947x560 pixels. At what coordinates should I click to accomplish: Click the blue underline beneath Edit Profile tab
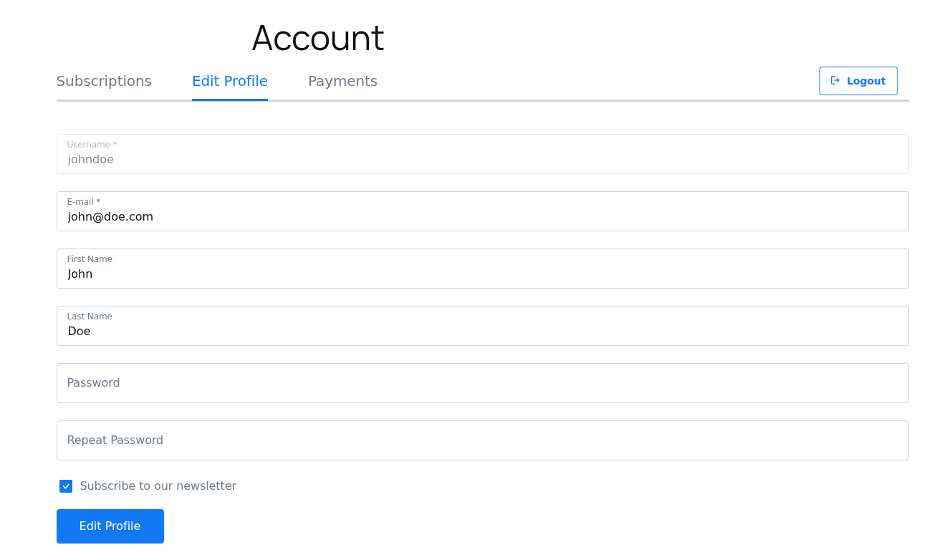(229, 100)
